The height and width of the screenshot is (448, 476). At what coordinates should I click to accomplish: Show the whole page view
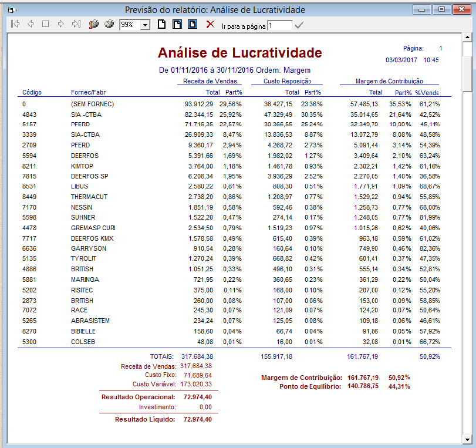(x=162, y=24)
